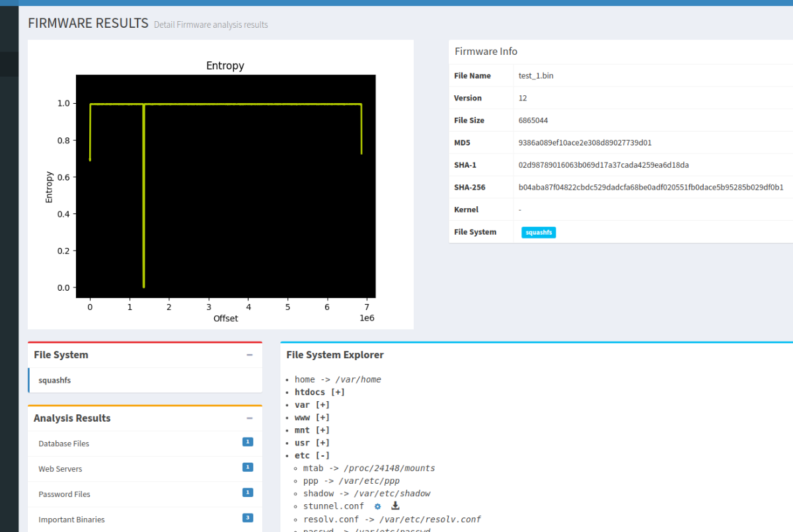Click the File System Explorer heading
This screenshot has width=793, height=532.
[335, 355]
